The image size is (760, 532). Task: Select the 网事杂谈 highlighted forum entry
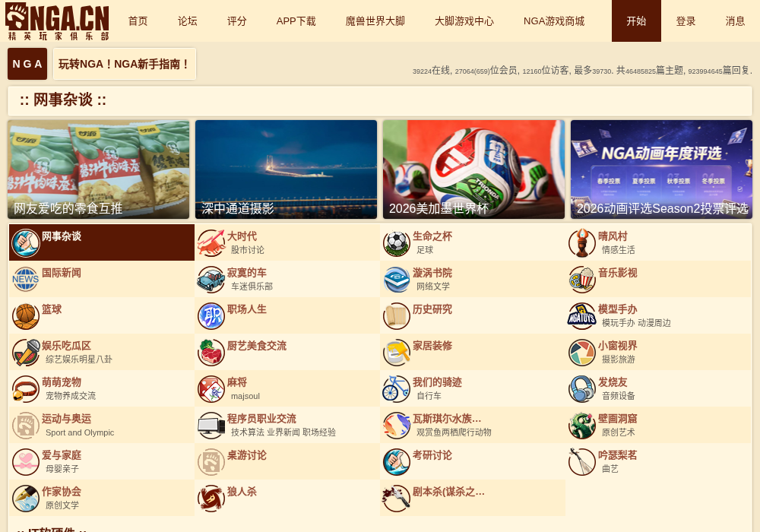102,242
